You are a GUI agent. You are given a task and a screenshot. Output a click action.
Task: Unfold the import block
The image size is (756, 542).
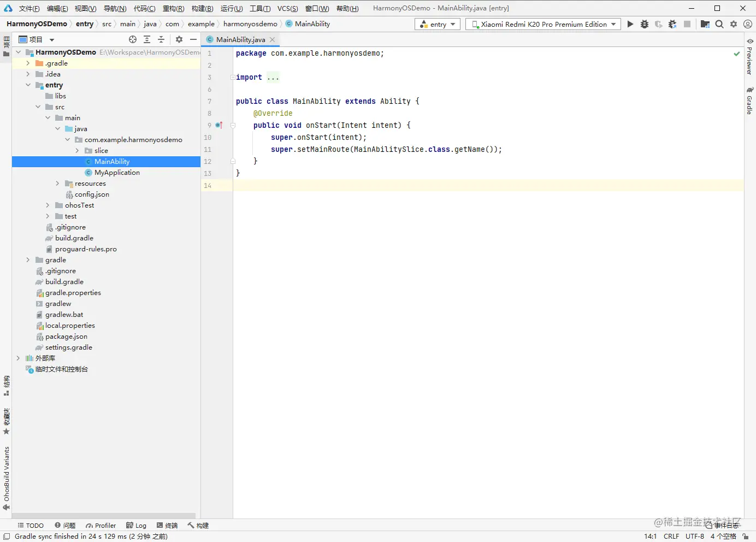pos(233,78)
